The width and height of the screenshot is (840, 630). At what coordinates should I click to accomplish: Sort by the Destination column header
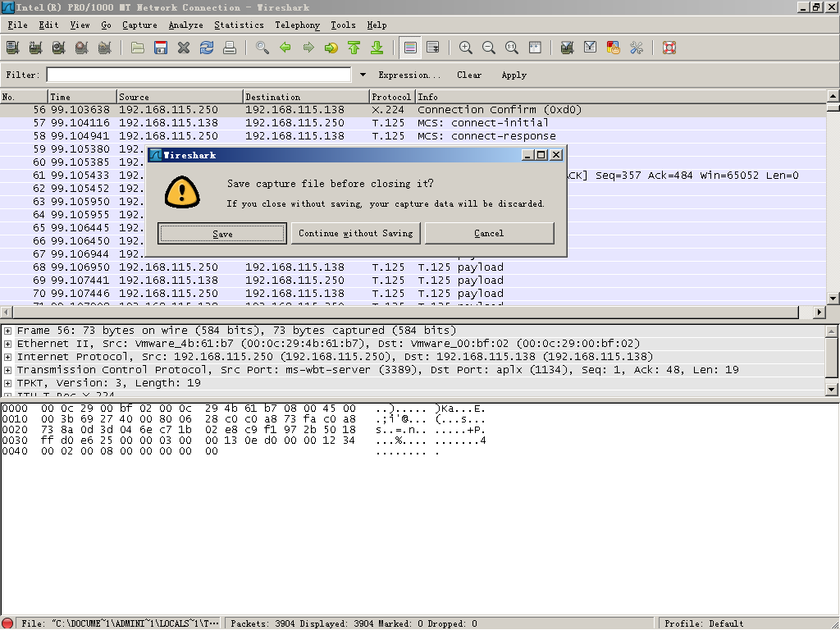(x=306, y=97)
